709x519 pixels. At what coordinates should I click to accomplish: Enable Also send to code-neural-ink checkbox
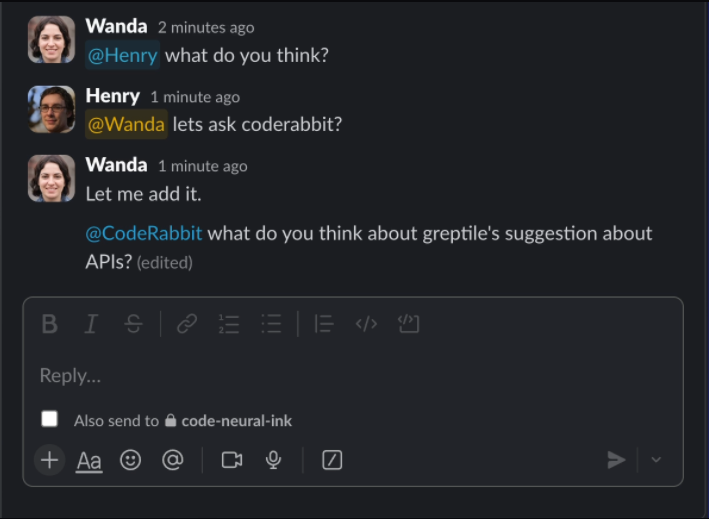coord(49,419)
